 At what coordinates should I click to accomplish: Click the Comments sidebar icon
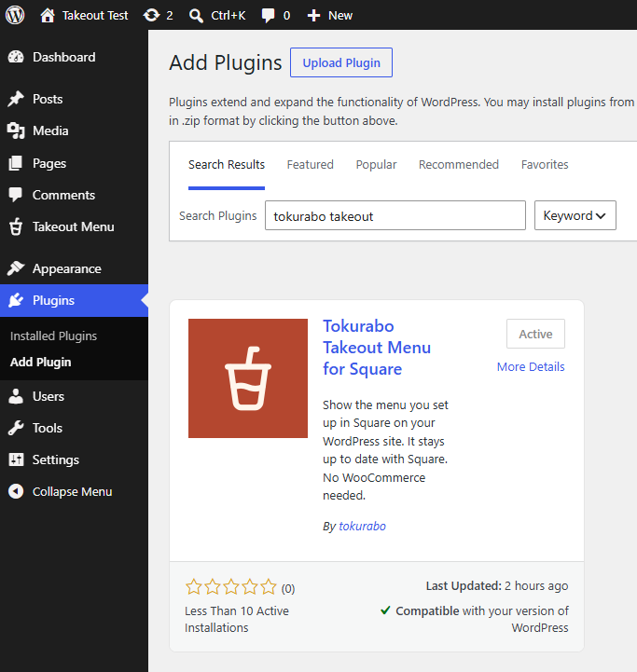point(16,195)
